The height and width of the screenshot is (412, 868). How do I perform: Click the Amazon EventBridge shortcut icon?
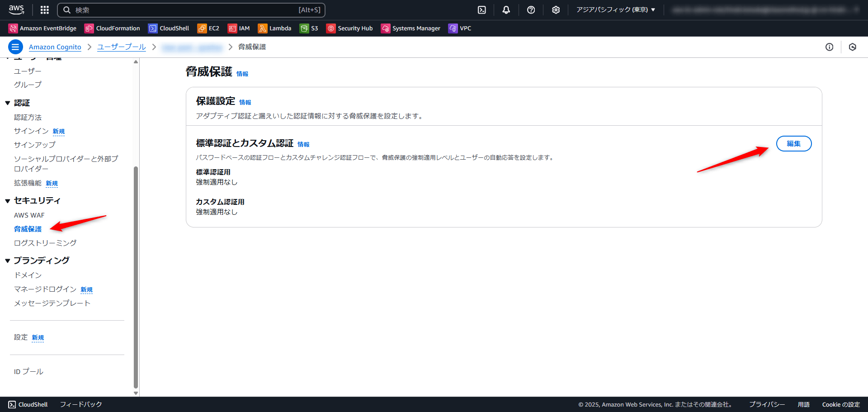pos(13,28)
